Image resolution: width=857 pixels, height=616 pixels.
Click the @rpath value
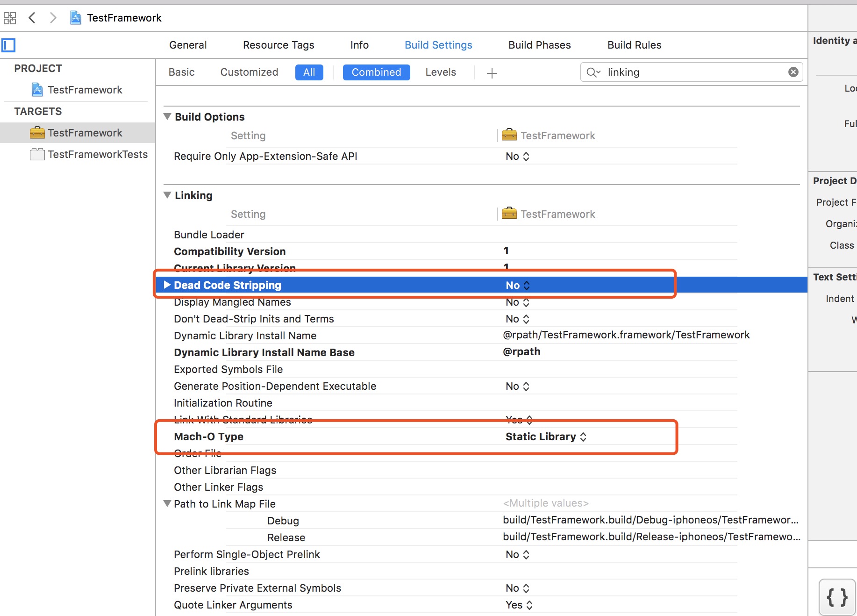(521, 351)
